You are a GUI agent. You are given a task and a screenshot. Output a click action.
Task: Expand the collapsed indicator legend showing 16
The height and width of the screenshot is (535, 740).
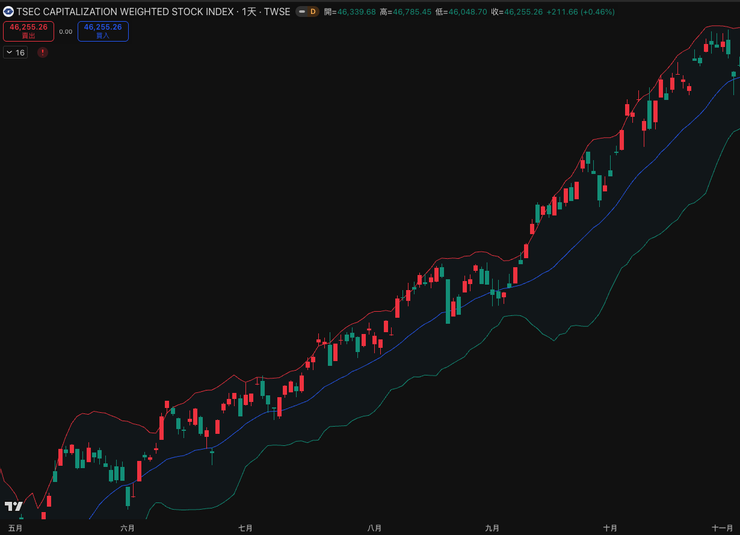click(15, 52)
